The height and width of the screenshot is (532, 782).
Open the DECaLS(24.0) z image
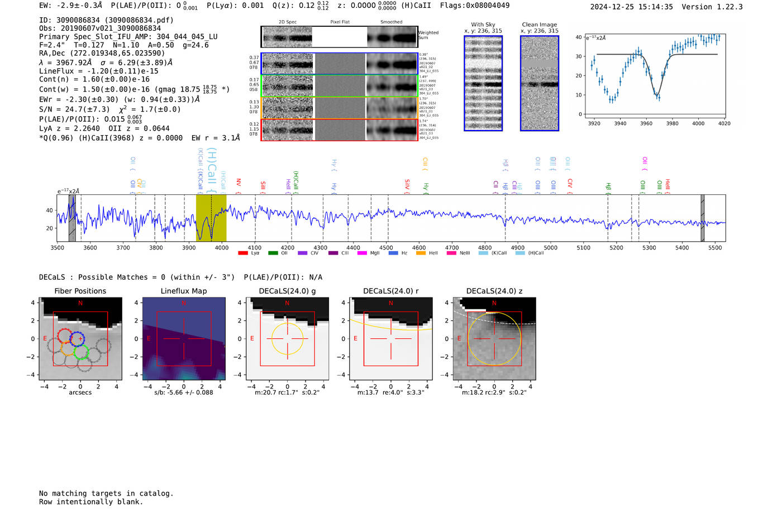point(494,338)
